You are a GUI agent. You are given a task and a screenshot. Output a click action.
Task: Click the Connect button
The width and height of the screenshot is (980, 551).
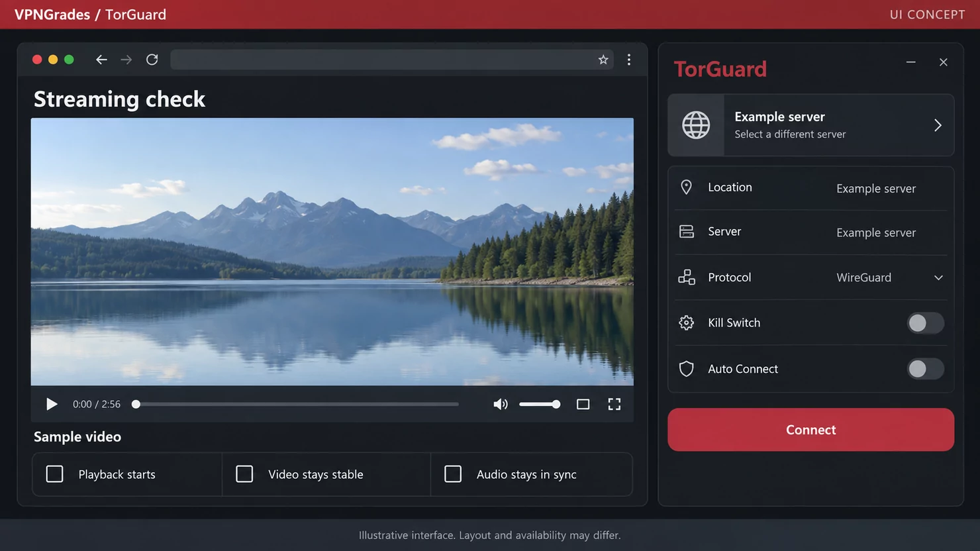[810, 430]
